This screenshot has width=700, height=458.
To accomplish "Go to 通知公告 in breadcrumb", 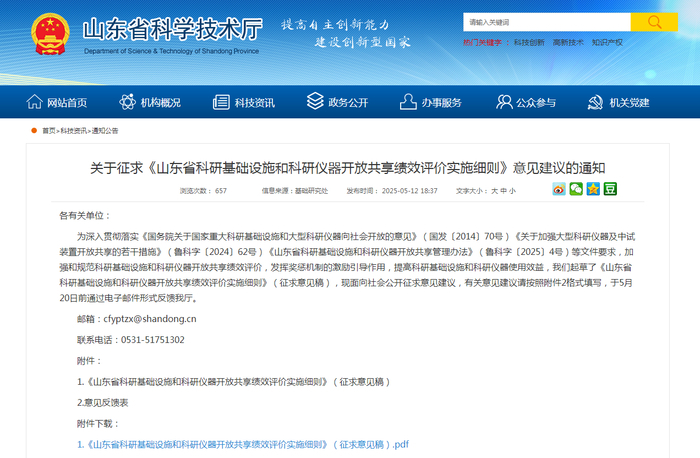I will [x=105, y=131].
